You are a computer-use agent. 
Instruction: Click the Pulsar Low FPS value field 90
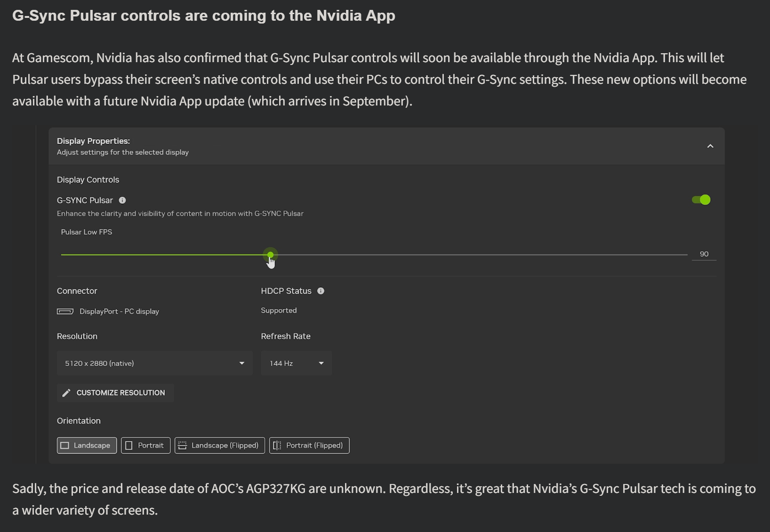coord(704,254)
